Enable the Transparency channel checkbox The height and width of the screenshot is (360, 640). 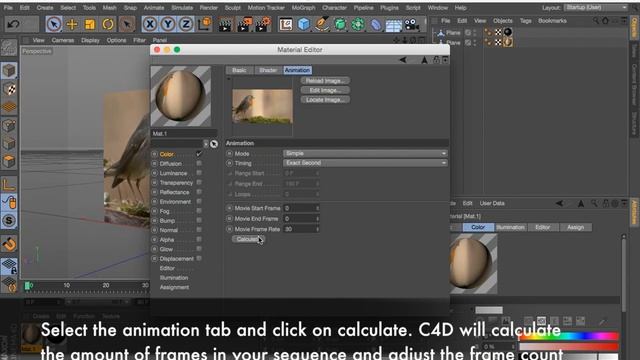(199, 182)
